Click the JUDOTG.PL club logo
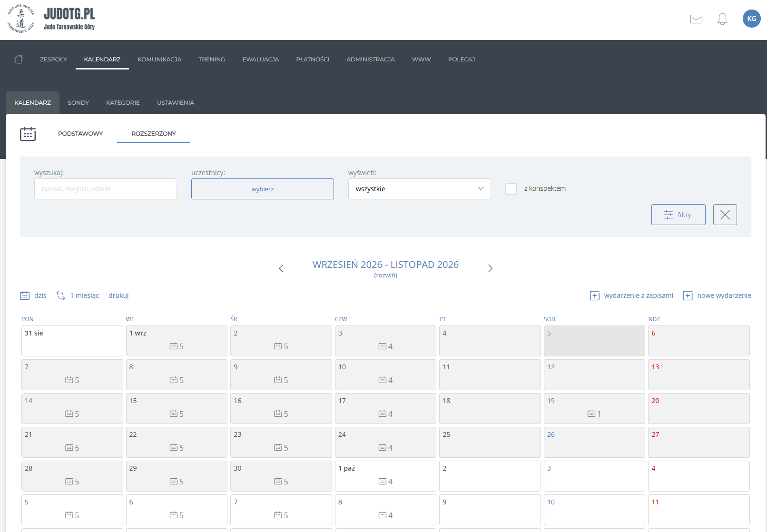The height and width of the screenshot is (532, 767). (x=51, y=19)
